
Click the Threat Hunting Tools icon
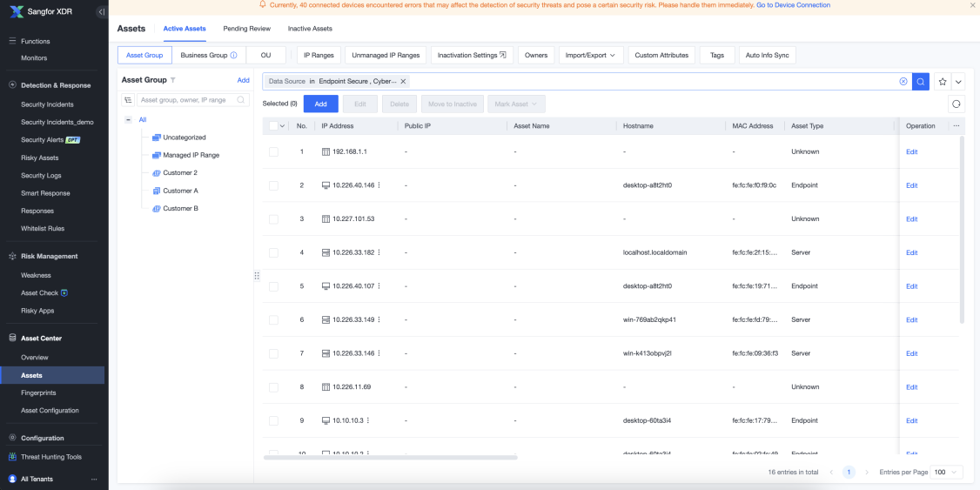pyautogui.click(x=12, y=457)
